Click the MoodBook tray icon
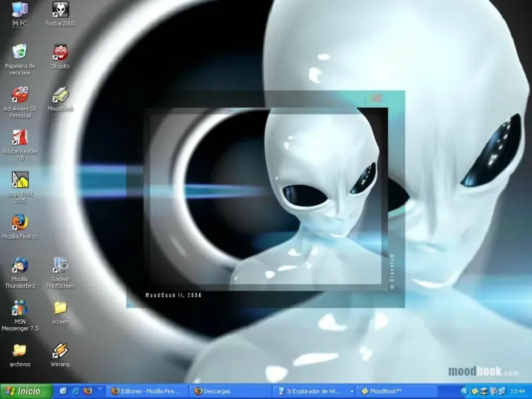 [x=475, y=392]
